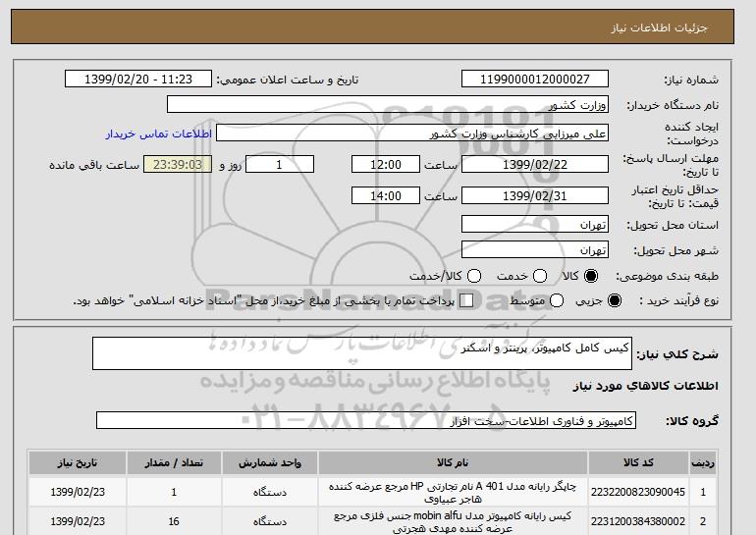This screenshot has width=756, height=535.
Task: Select the جزیی purchase process option
Action: 615,300
